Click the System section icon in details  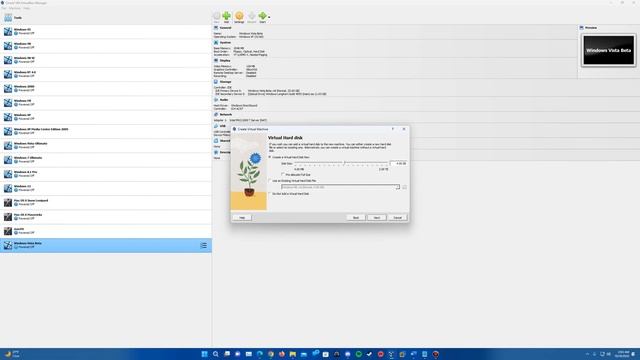pos(216,42)
